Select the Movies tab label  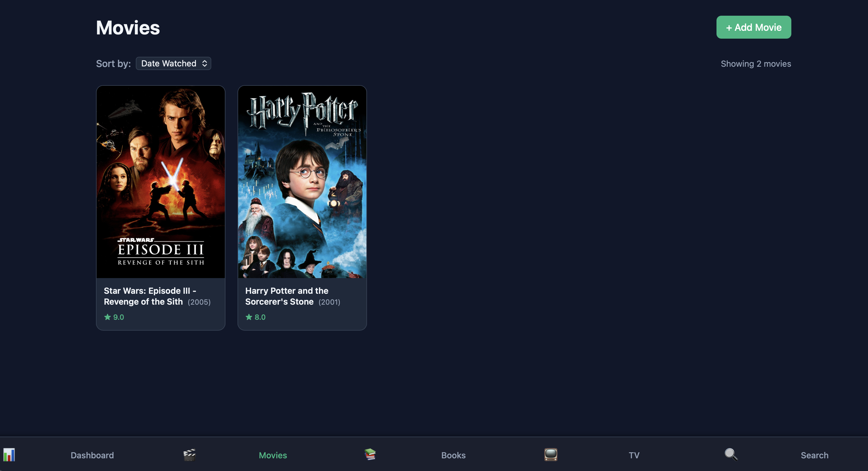coord(273,455)
